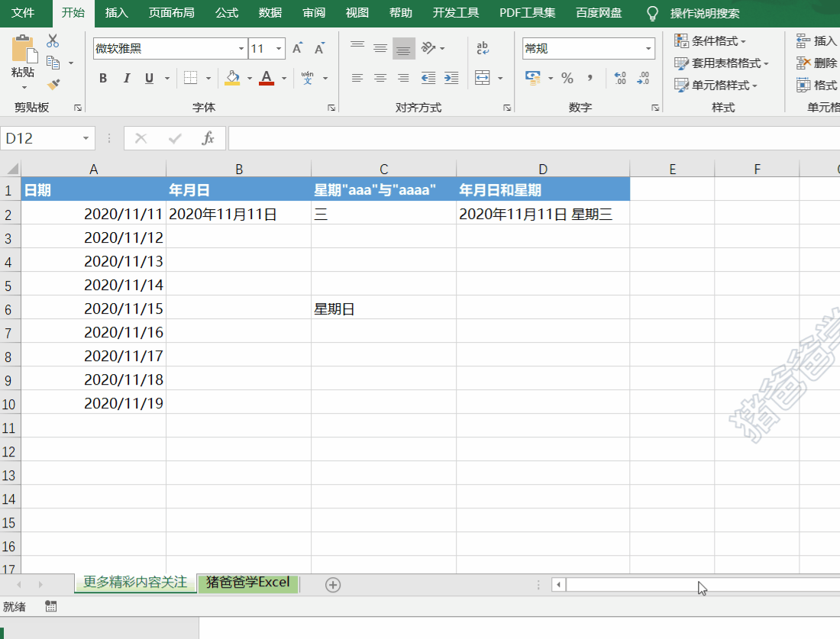Open 数字 number format dialog launcher

654,108
